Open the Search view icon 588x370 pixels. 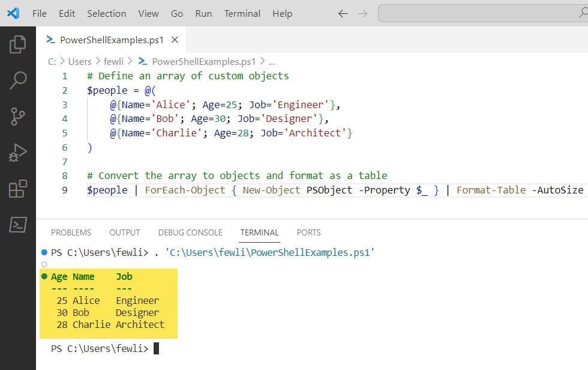(x=18, y=80)
